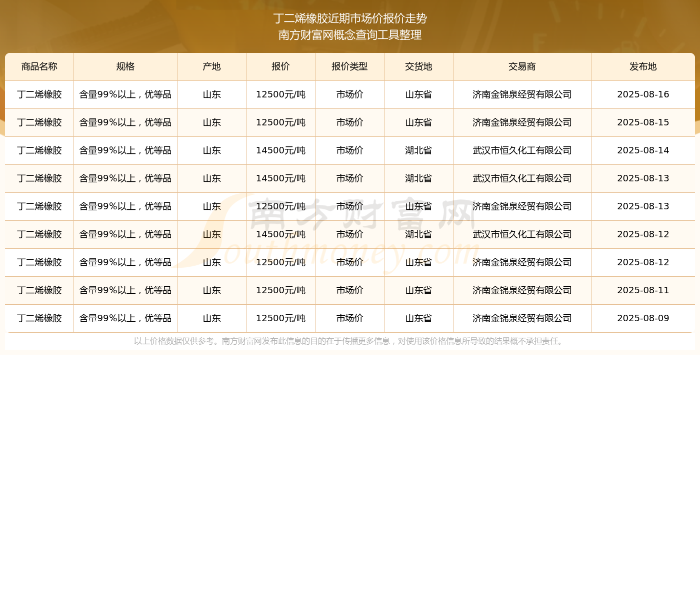Viewport: 700px width, 602px height.
Task: Click 湖北省 in the 2025-08-14 row
Action: [x=418, y=151]
